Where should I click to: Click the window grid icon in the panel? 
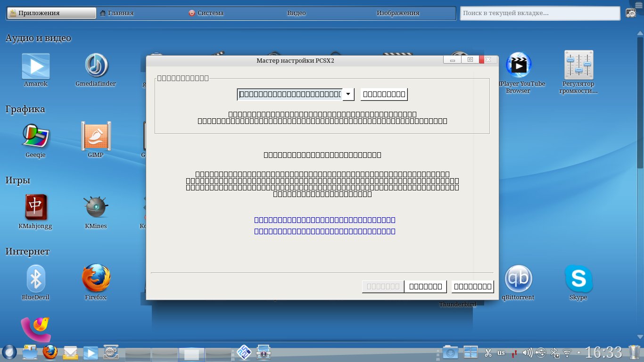[471, 352]
